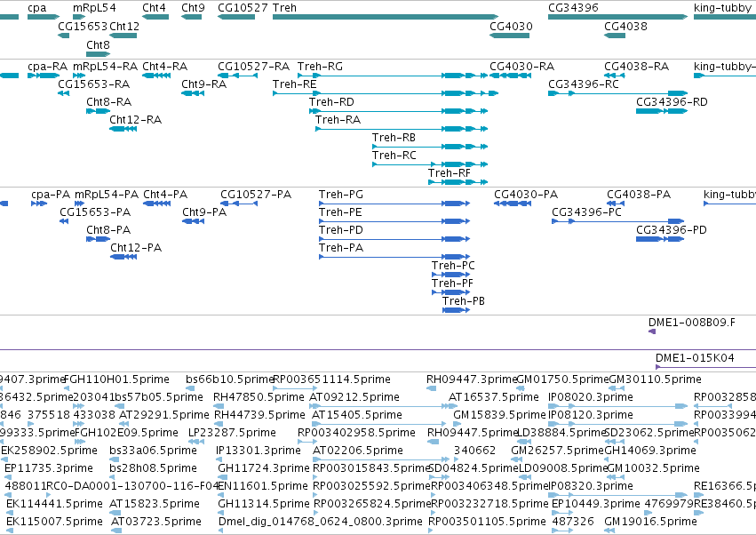Open the CG4030 gene label
The image size is (756, 535).
[x=511, y=26]
